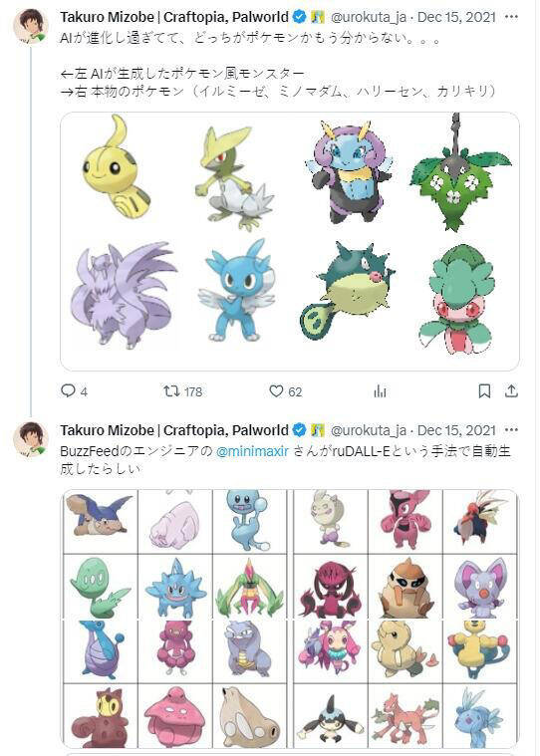The image size is (540, 756).
Task: Open the profile avatar of first tweet
Action: point(31,26)
